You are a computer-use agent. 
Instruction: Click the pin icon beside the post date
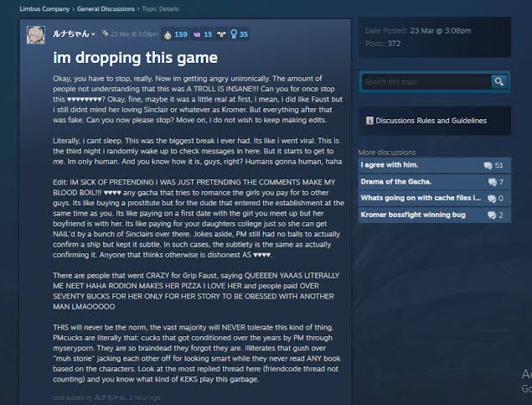[106, 34]
